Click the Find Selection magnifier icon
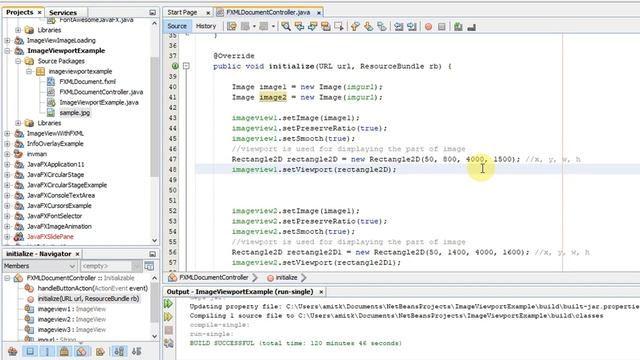Image resolution: width=640 pixels, height=360 pixels. coord(286,27)
